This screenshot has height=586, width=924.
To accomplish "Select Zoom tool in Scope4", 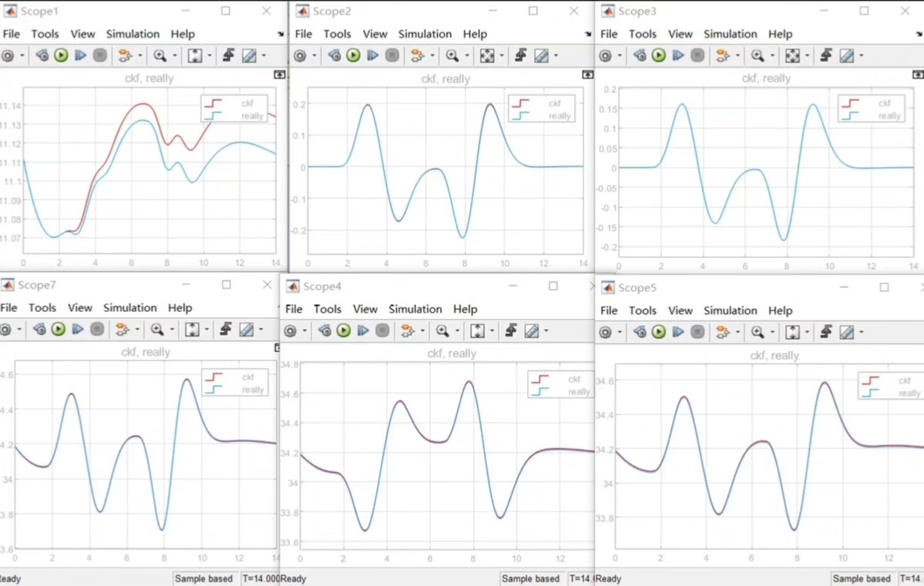I will point(442,330).
